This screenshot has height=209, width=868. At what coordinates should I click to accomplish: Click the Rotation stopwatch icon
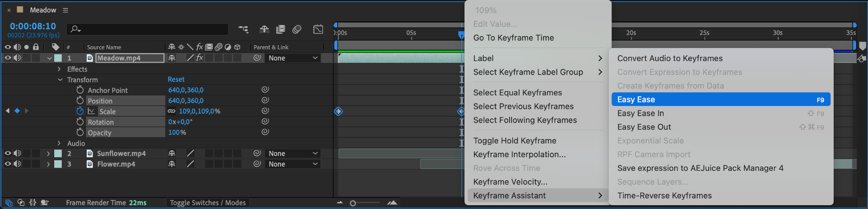[x=80, y=122]
